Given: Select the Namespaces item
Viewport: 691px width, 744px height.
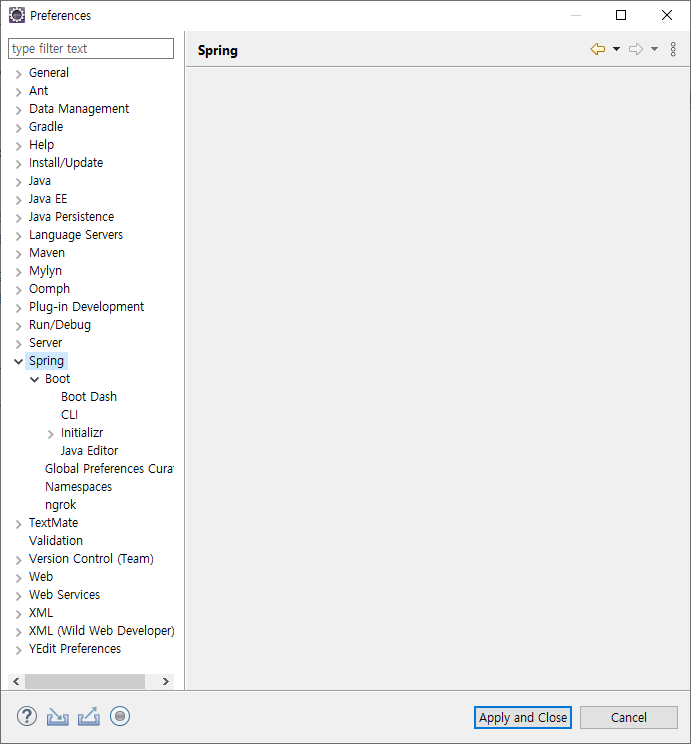Looking at the screenshot, I should point(78,487).
